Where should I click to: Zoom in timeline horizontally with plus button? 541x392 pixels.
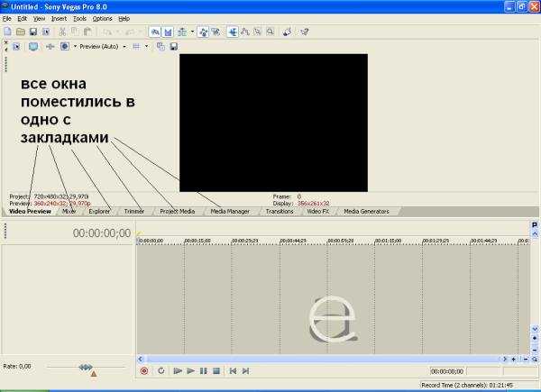(x=514, y=360)
